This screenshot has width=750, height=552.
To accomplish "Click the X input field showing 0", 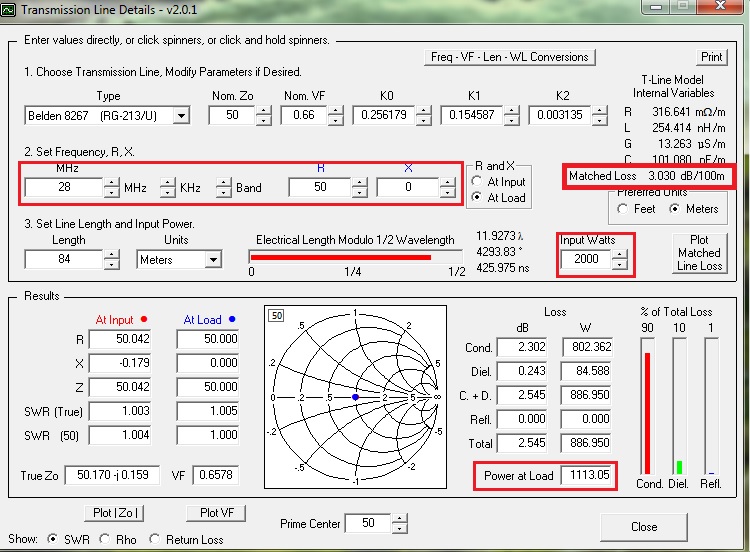I will 408,187.
